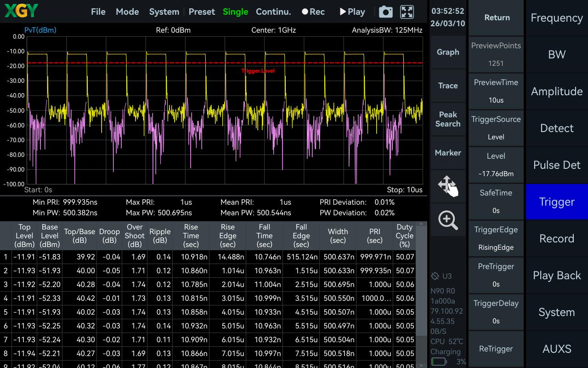Viewport: 588px width, 368px height.
Task: Select Top/Base cell 40.28 in row 3
Action: coord(79,285)
